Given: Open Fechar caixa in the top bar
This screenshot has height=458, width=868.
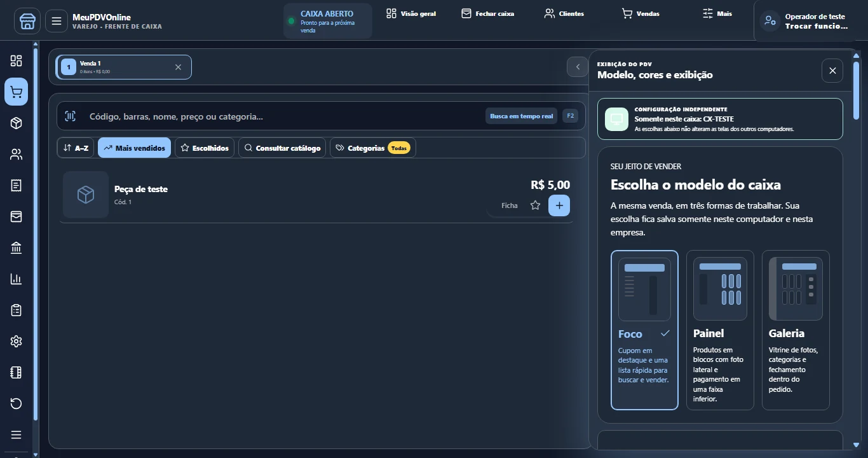Looking at the screenshot, I should (488, 13).
